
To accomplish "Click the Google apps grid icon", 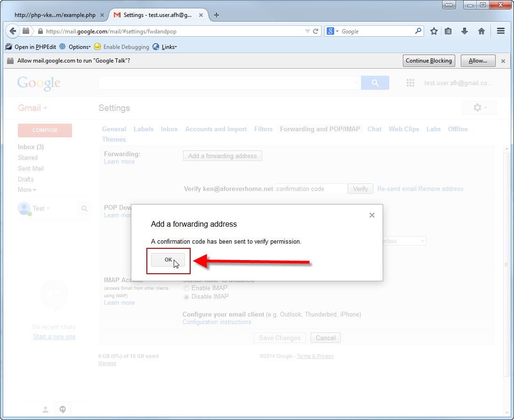I will (x=410, y=83).
